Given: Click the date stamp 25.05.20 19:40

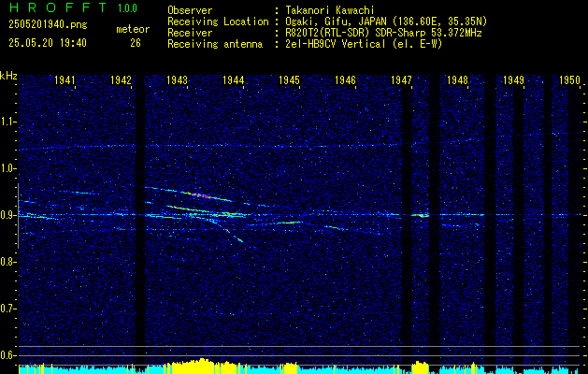Looking at the screenshot, I should click(x=48, y=43).
